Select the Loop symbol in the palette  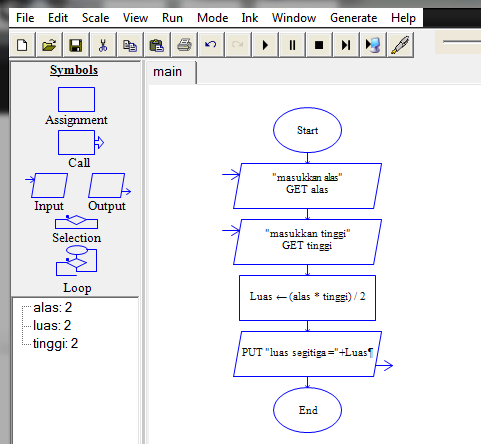[x=76, y=261]
